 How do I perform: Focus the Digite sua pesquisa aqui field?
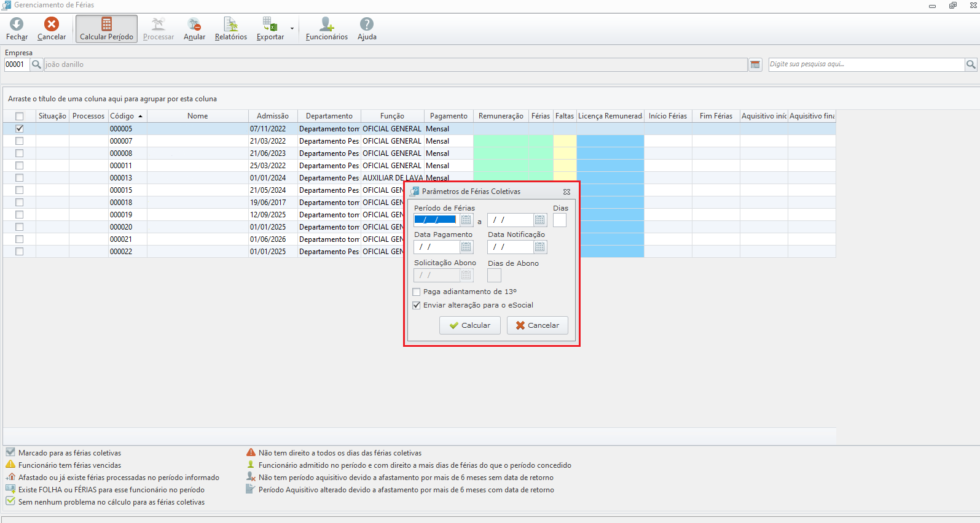point(866,64)
